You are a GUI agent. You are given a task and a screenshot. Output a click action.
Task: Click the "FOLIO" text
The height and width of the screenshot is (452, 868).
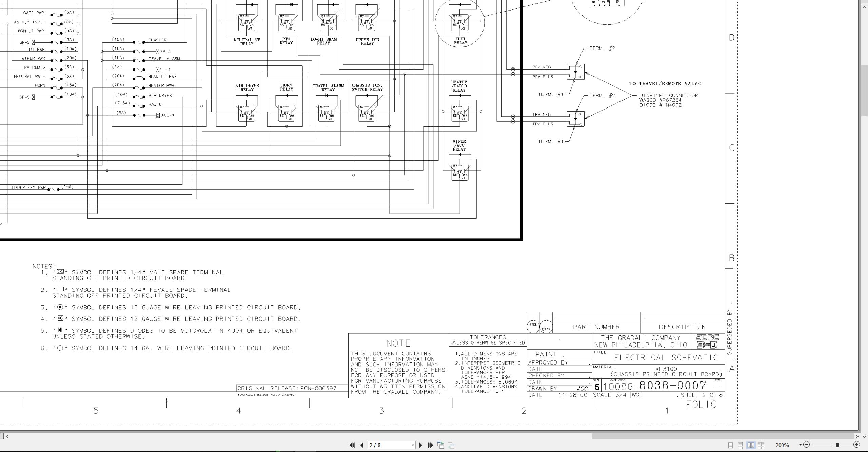(701, 405)
